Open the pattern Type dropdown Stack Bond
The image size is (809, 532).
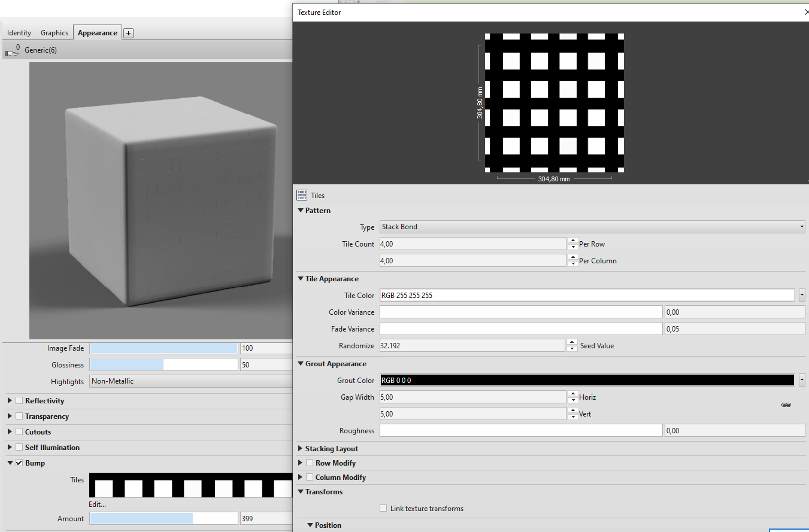[592, 227]
